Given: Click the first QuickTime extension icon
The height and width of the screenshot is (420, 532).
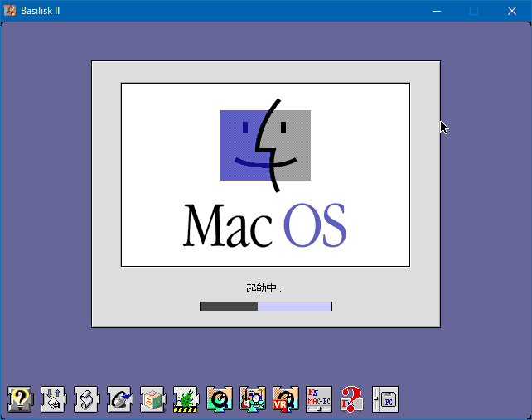Looking at the screenshot, I should click(219, 399).
